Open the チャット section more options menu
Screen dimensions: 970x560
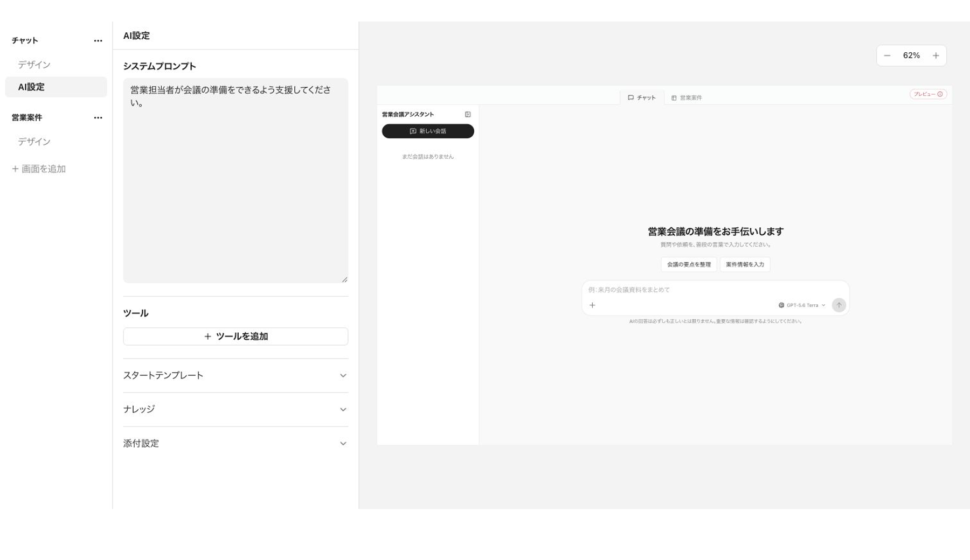point(98,41)
